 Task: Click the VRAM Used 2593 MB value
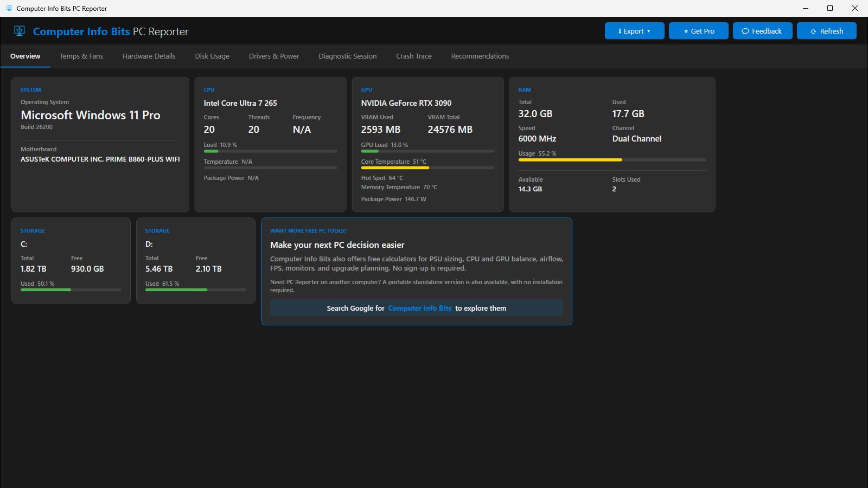coord(381,130)
